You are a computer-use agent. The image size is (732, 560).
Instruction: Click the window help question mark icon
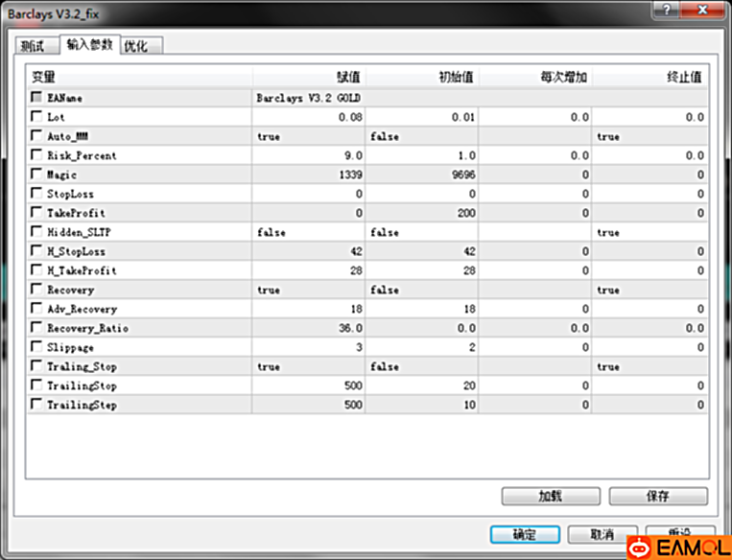coord(663,10)
